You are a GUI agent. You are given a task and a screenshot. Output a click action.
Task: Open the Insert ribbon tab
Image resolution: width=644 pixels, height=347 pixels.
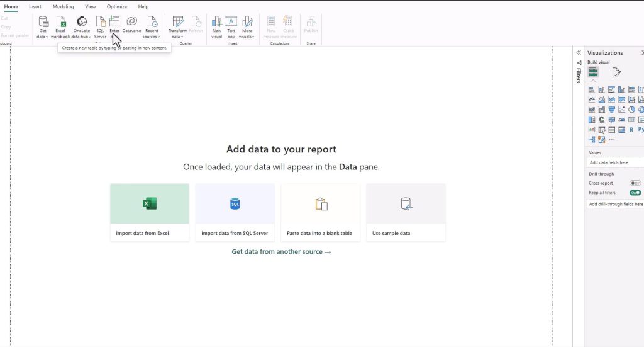(x=35, y=6)
